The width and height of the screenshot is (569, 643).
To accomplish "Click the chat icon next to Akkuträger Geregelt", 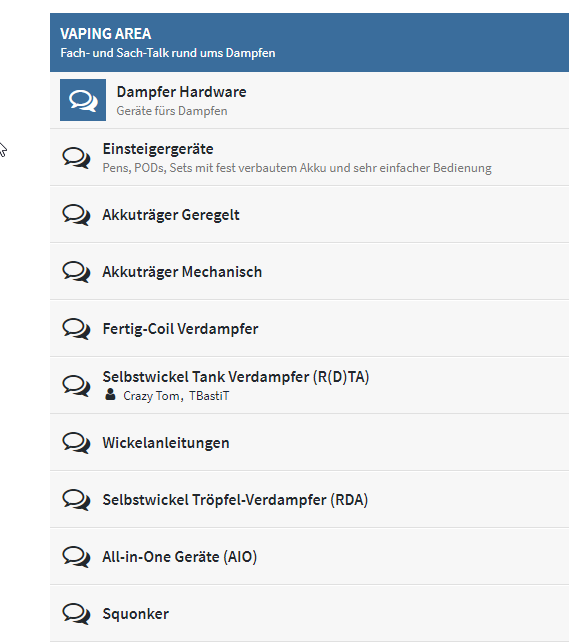I will click(76, 215).
